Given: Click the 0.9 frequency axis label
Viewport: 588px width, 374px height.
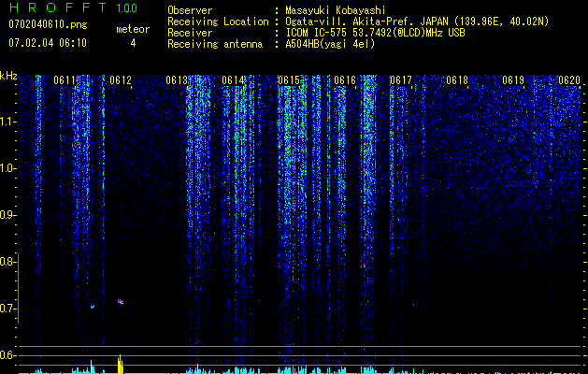Looking at the screenshot, I should [x=7, y=215].
